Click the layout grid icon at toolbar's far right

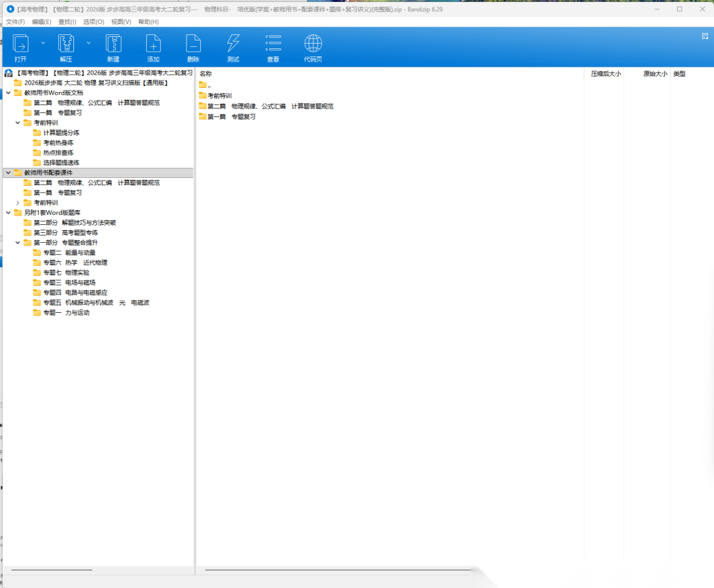pyautogui.click(x=705, y=36)
